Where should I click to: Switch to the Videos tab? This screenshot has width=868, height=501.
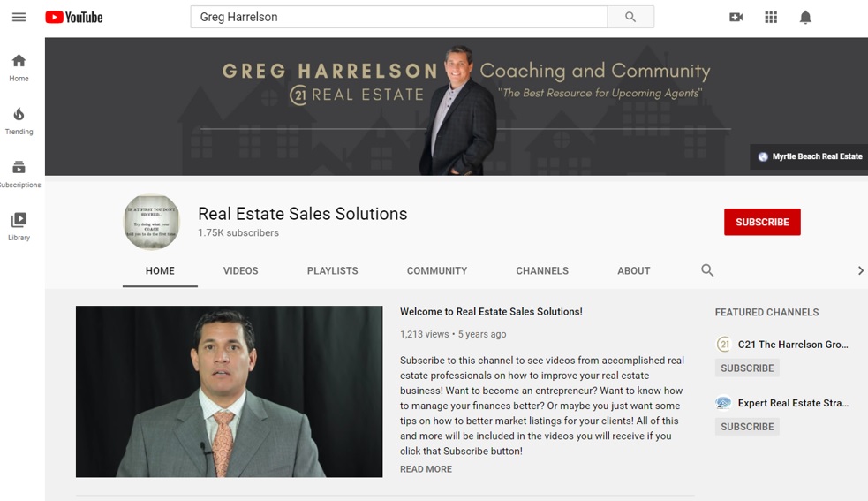tap(240, 270)
